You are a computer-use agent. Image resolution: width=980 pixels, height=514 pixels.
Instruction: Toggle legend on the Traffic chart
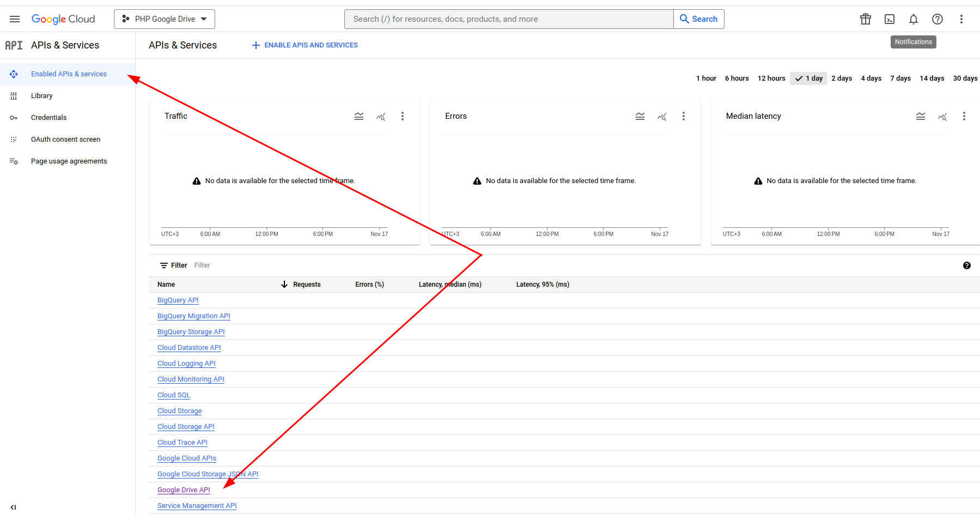click(359, 116)
